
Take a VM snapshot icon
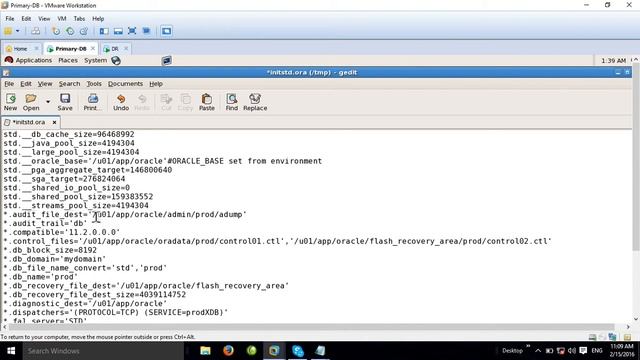pos(56,31)
